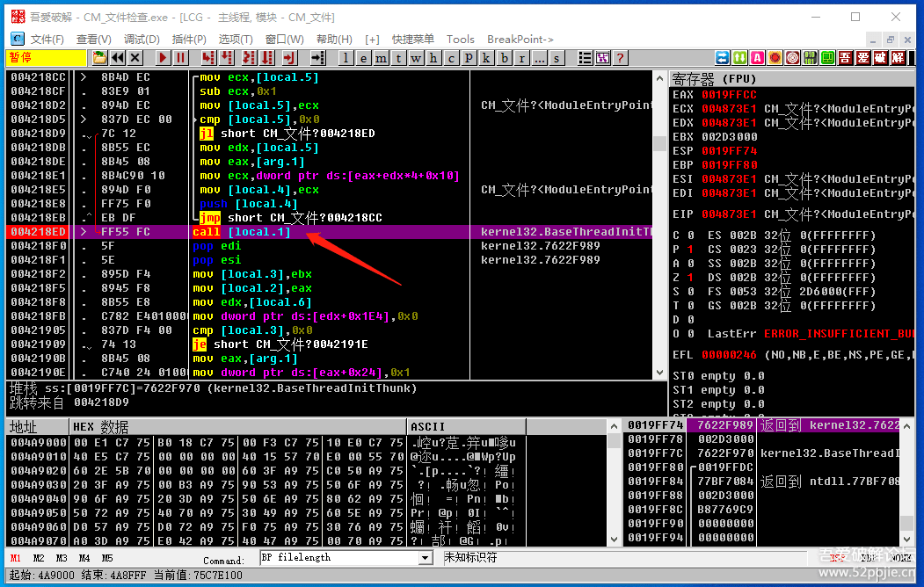924x587 pixels.
Task: Open the 文件(F) menu
Action: (47, 40)
